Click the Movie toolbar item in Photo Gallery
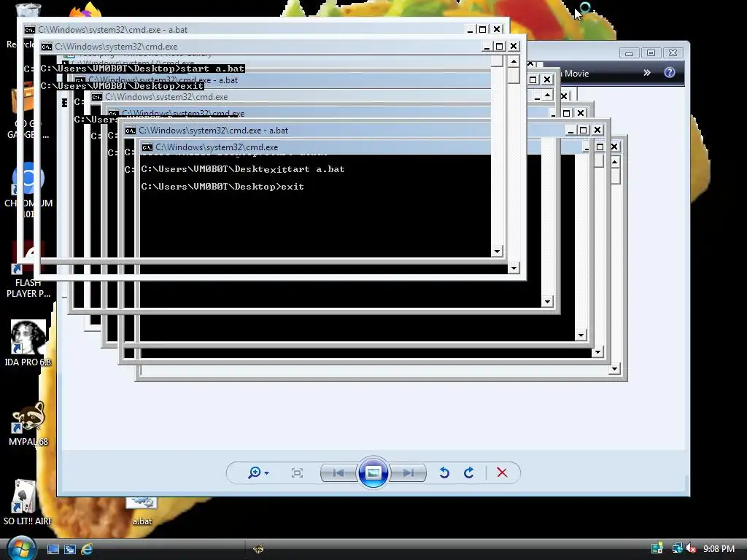 click(x=576, y=74)
